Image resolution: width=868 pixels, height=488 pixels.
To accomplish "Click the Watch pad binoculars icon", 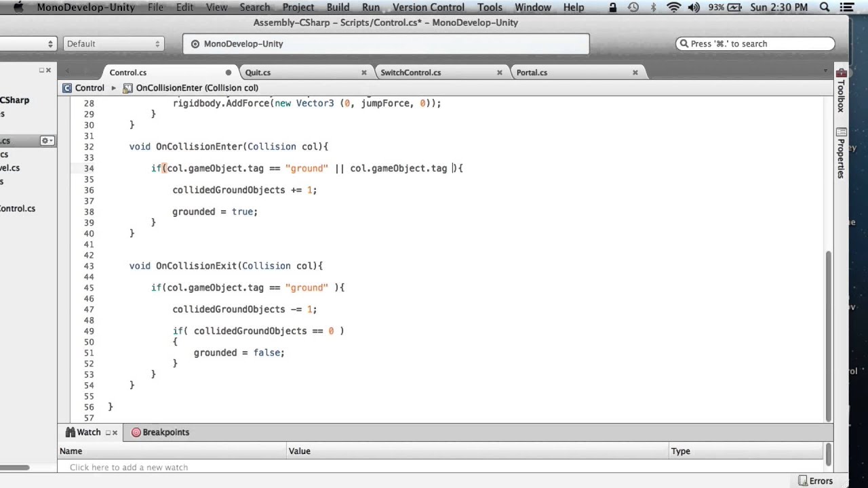I will pos(70,432).
